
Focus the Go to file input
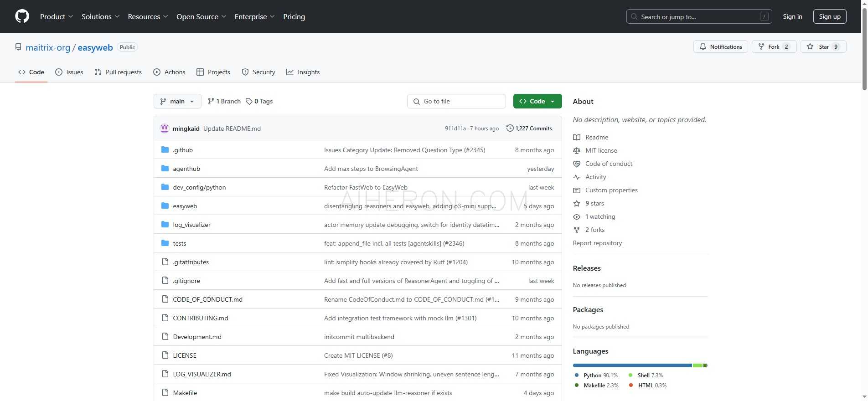456,101
